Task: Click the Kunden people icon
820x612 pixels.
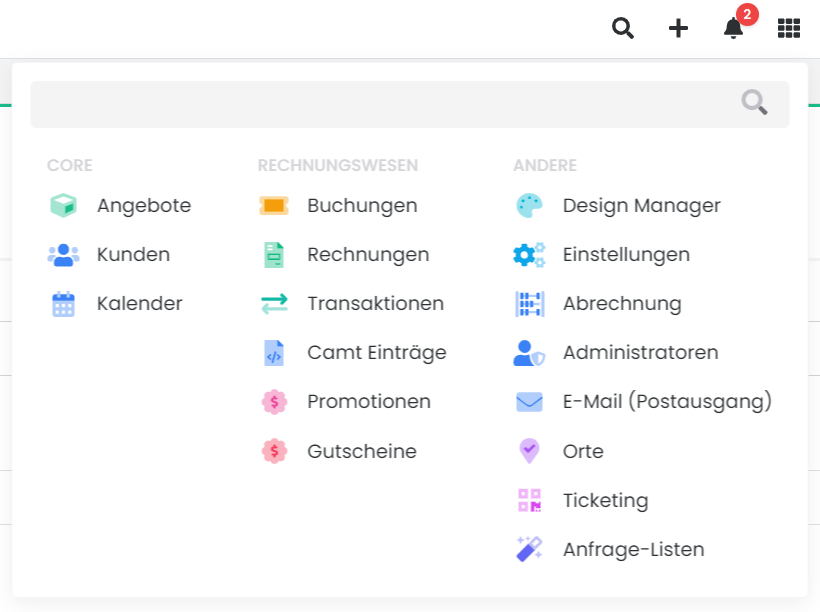Action: 63,255
